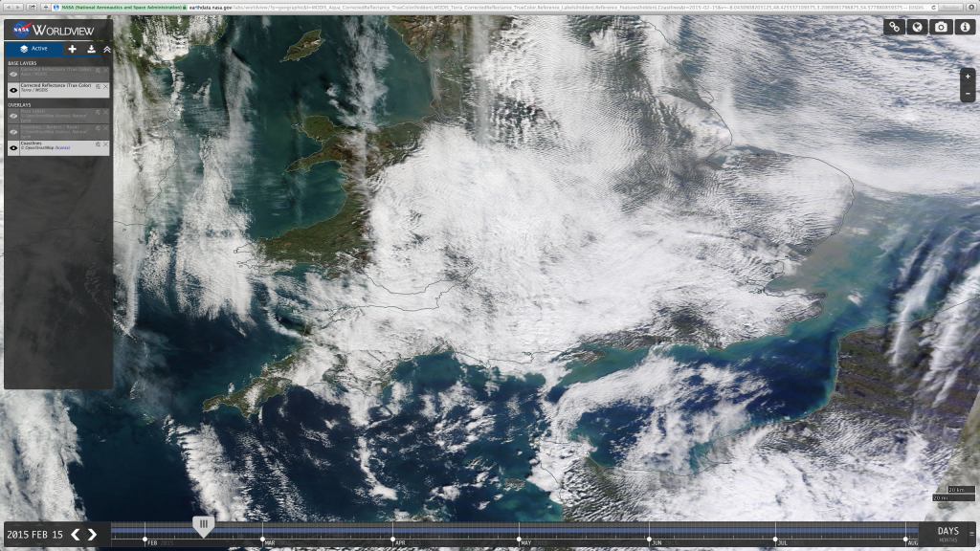
Task: Click the browser share button
Action: (x=32, y=7)
